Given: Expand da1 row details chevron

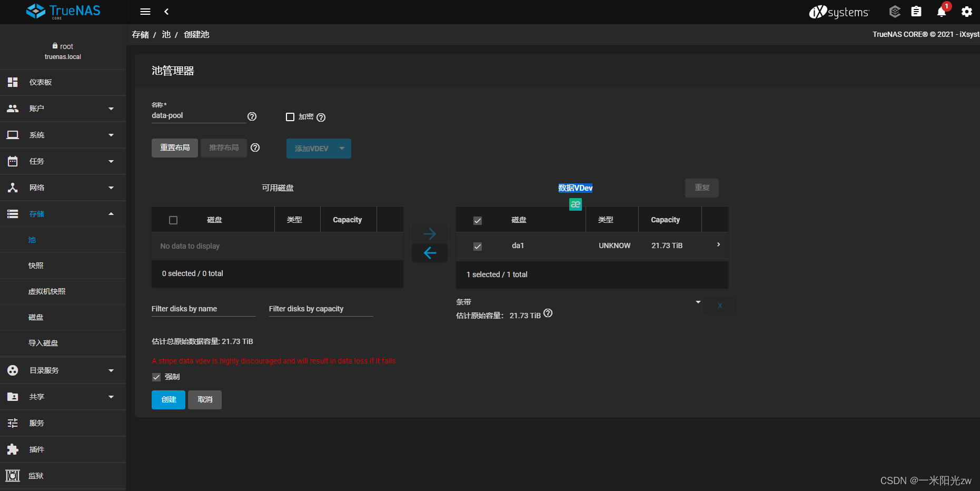Looking at the screenshot, I should (718, 244).
